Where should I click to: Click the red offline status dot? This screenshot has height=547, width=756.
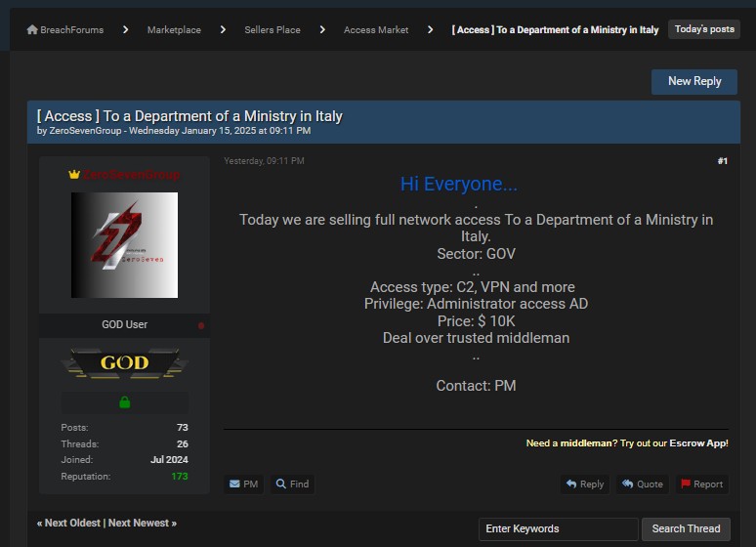201,325
